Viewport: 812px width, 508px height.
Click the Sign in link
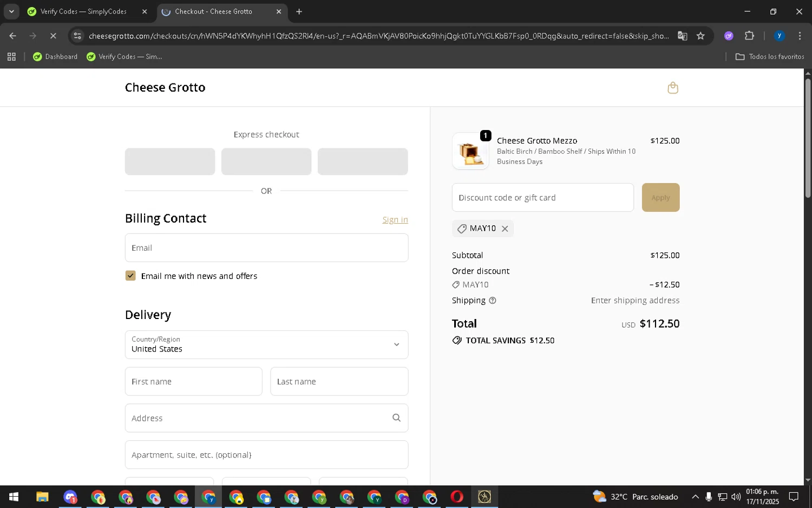[x=395, y=220]
